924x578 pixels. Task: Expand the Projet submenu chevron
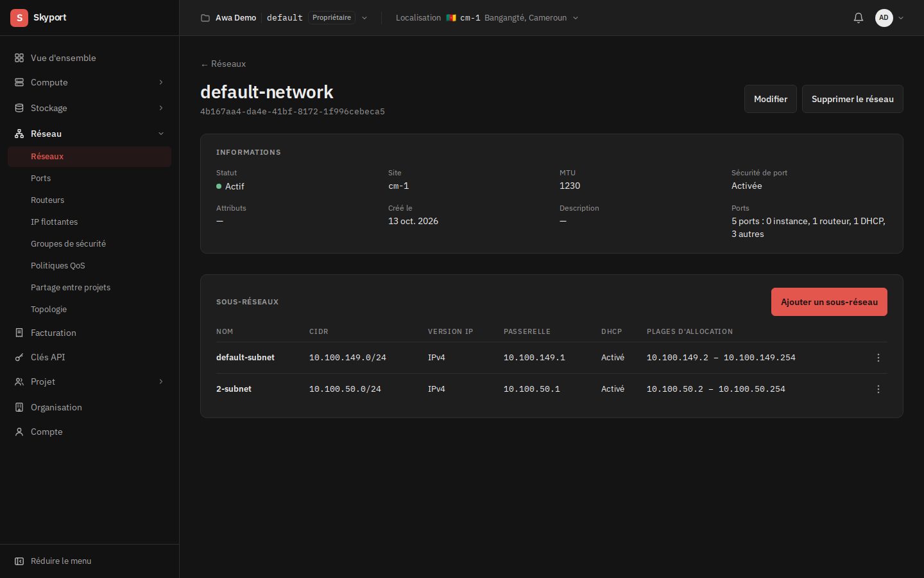161,381
